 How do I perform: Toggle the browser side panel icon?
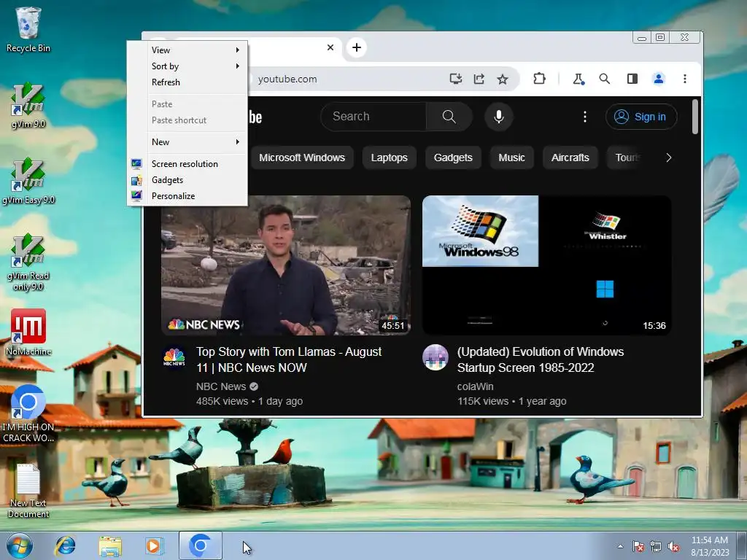632,79
